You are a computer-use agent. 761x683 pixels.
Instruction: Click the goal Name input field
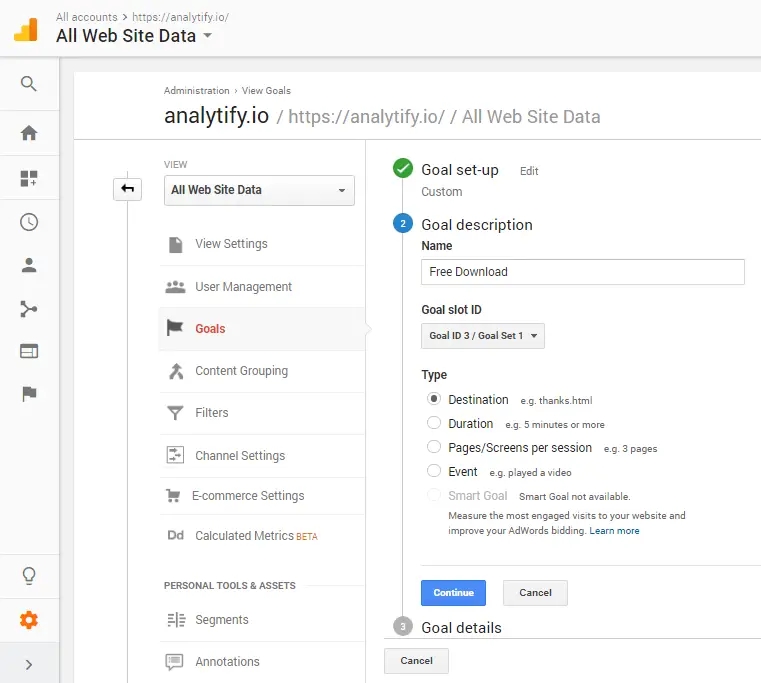(582, 272)
